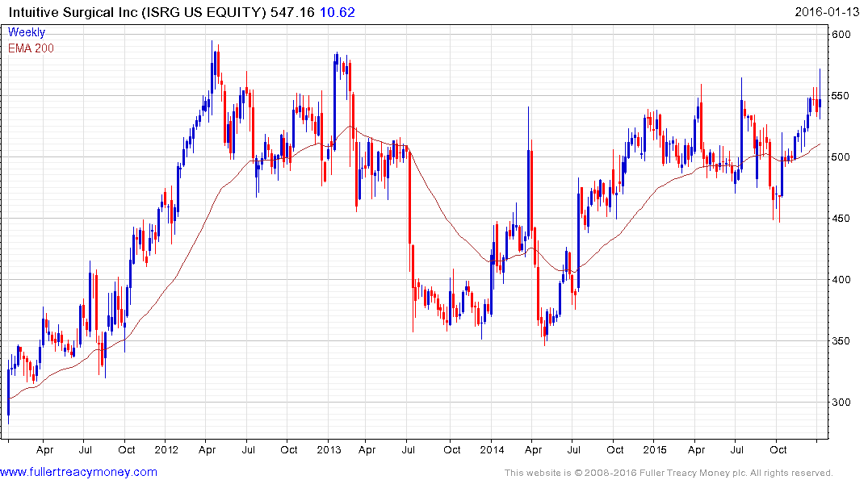The width and height of the screenshot is (868, 484).
Task: Click the 2016-01-13 chart date
Action: (827, 12)
